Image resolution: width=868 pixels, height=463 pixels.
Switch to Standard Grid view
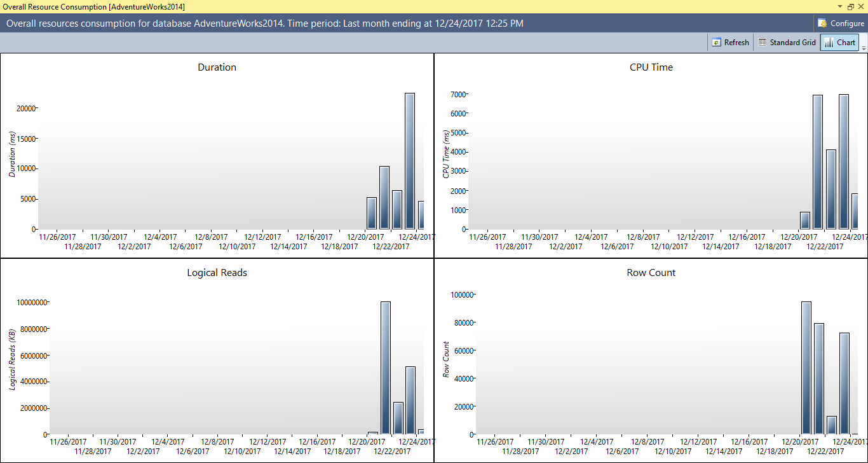click(x=787, y=43)
